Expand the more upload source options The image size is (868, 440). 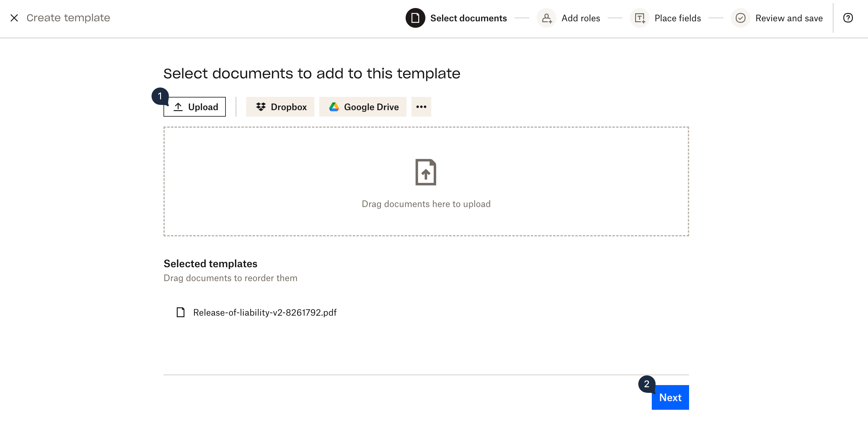coord(422,107)
